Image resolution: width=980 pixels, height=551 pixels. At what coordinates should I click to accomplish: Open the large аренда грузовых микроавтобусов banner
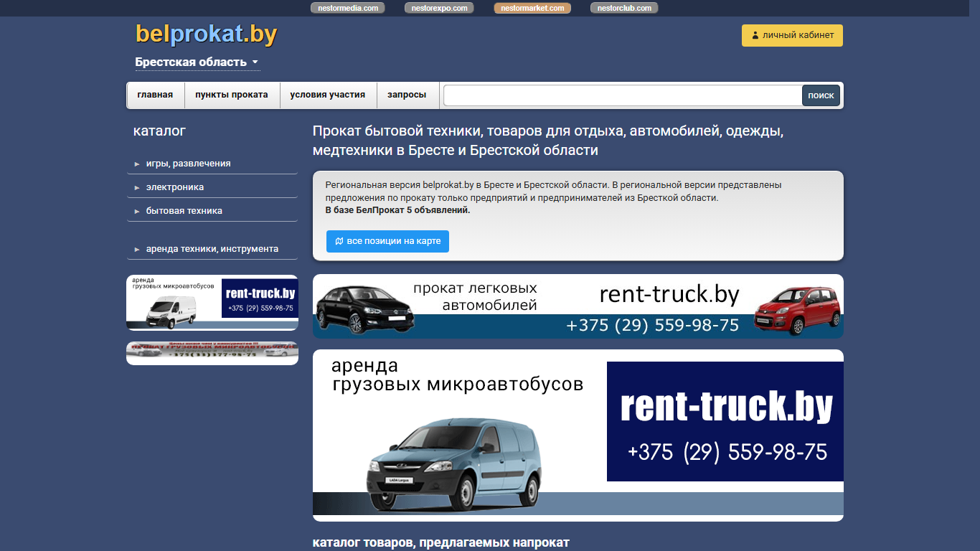tap(578, 435)
